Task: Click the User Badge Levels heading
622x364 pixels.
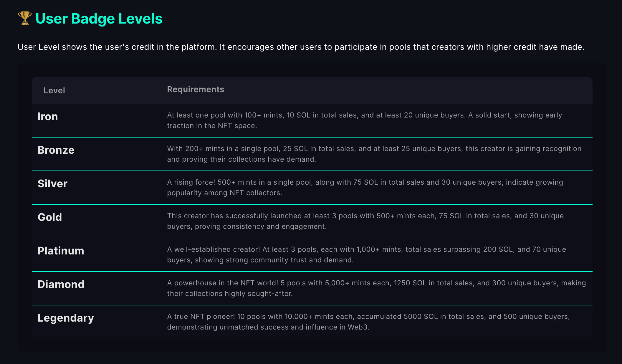Action: pos(99,19)
